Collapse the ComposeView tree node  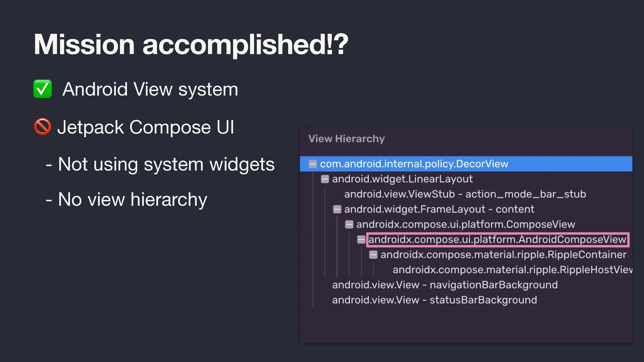click(x=349, y=225)
